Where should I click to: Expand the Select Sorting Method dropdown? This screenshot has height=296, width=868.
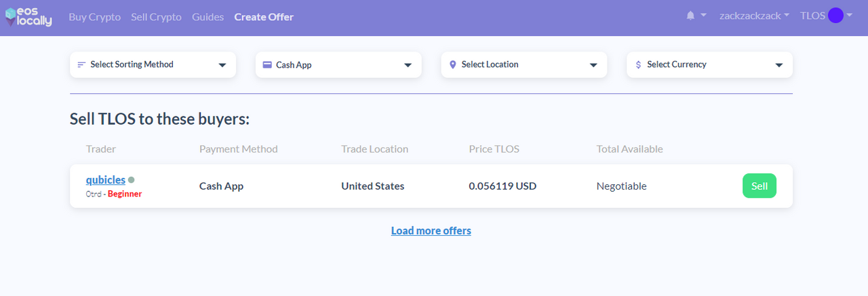(x=153, y=64)
